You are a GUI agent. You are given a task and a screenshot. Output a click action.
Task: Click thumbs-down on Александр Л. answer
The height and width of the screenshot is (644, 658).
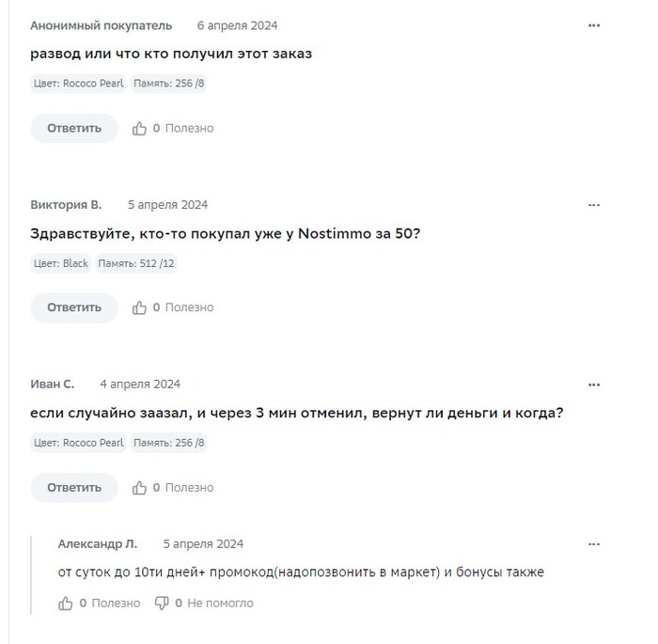[162, 604]
